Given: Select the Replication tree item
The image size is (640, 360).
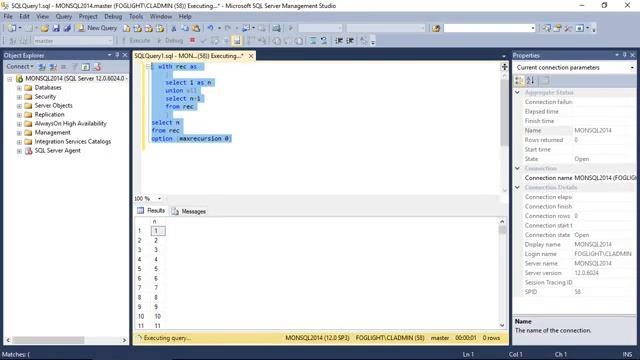Looking at the screenshot, I should coord(49,115).
